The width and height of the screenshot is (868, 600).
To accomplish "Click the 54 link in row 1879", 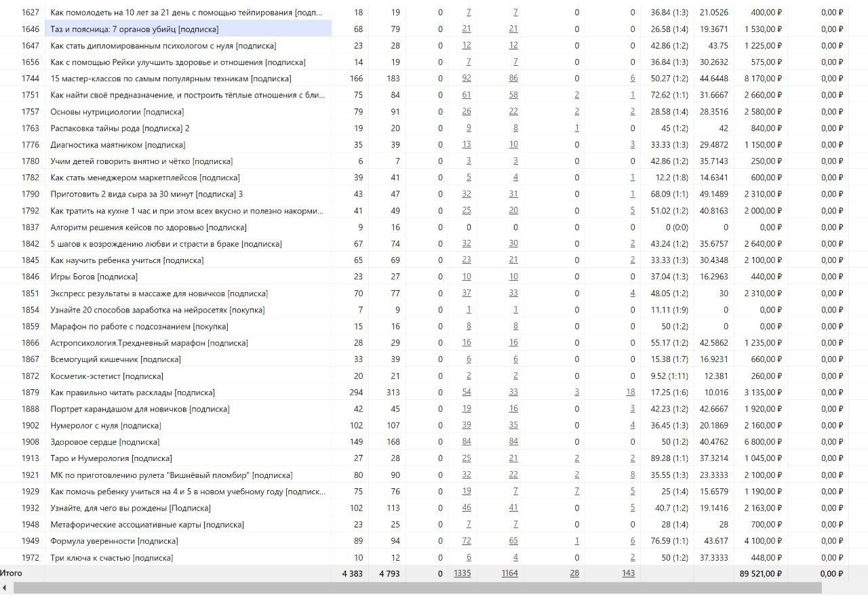I will tap(467, 393).
